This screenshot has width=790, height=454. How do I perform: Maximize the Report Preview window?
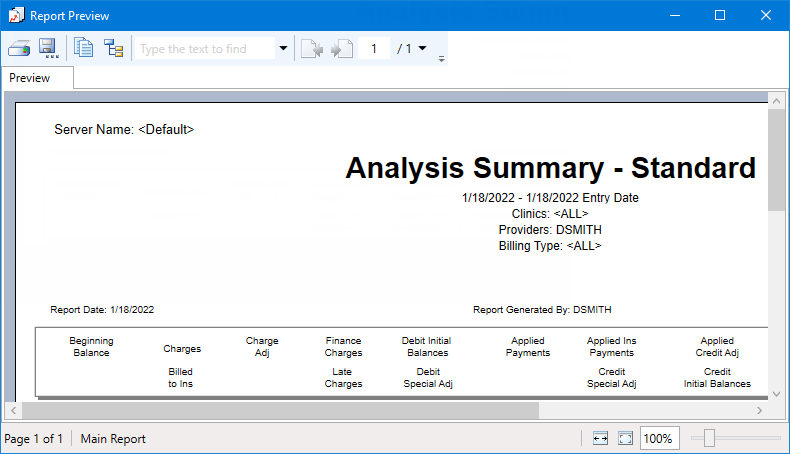[719, 16]
